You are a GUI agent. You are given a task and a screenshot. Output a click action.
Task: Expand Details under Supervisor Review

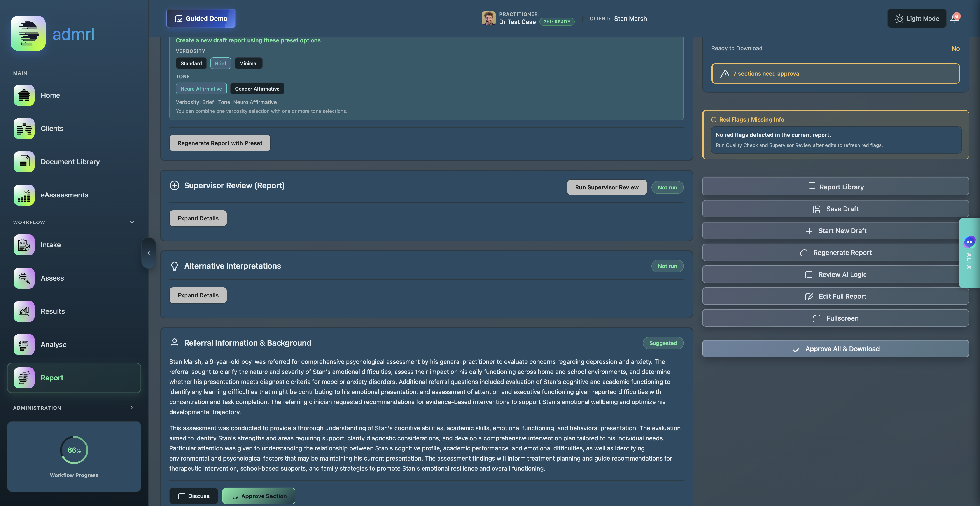(198, 218)
